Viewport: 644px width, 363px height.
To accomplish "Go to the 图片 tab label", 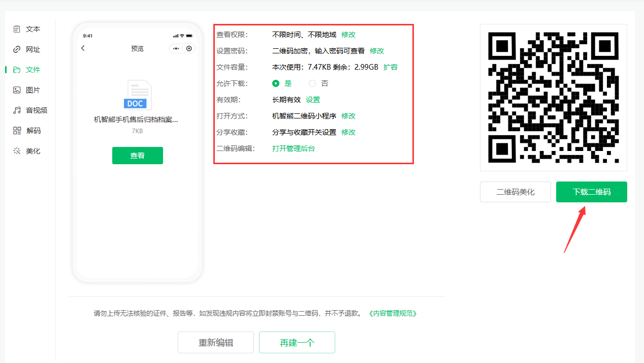I will tap(33, 90).
